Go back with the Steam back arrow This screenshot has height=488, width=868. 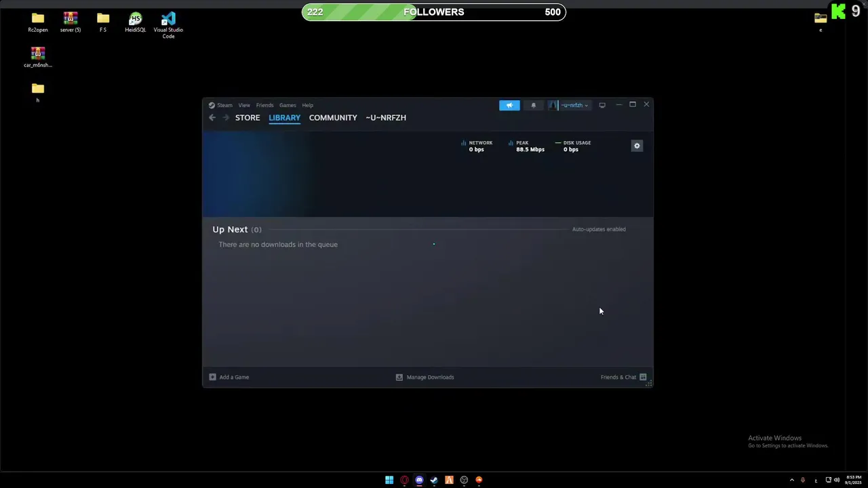point(212,117)
